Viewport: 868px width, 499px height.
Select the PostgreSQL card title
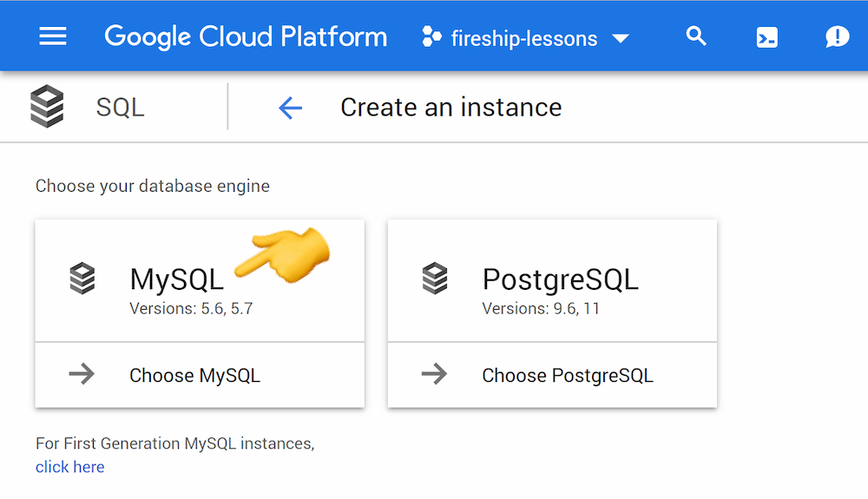pos(560,279)
